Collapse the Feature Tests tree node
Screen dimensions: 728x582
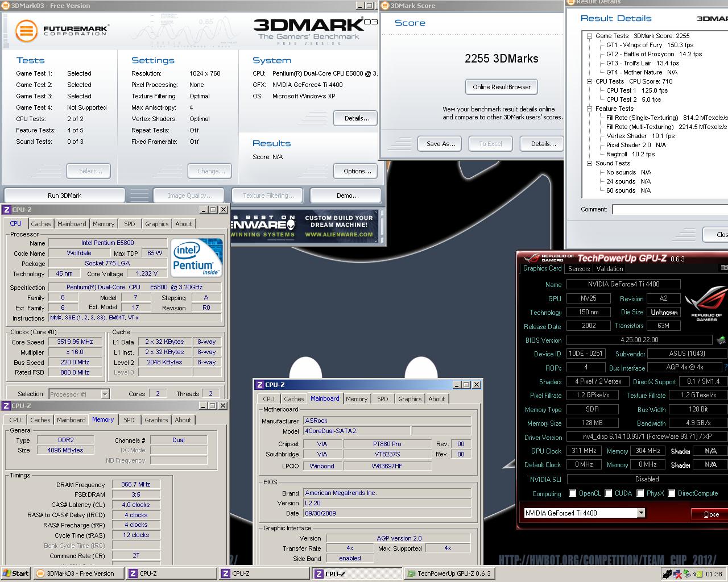coord(590,109)
